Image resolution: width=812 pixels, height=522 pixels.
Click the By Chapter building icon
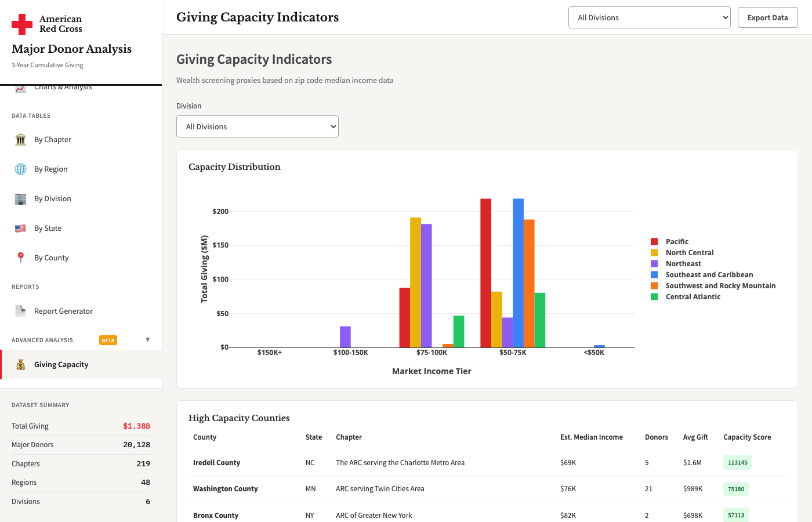(21, 140)
